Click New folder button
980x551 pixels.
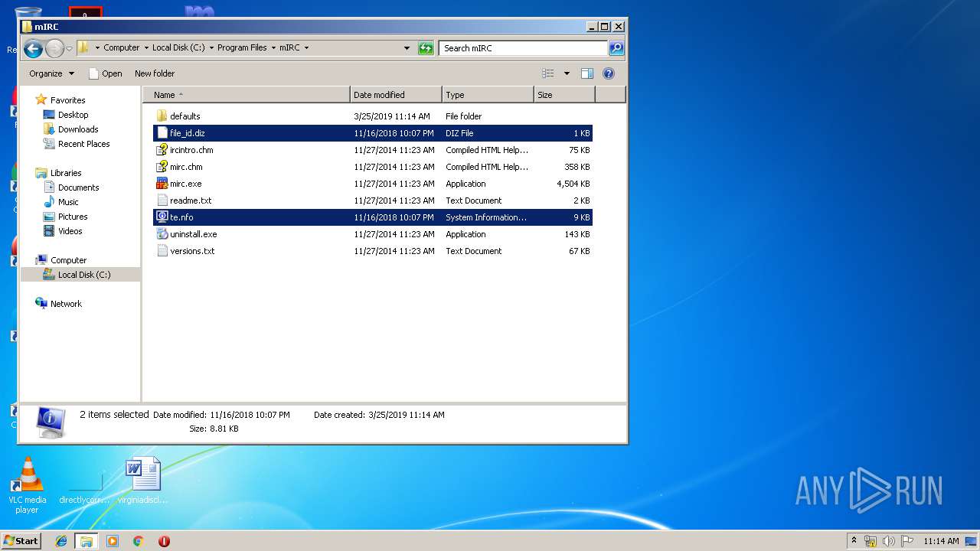coord(155,73)
